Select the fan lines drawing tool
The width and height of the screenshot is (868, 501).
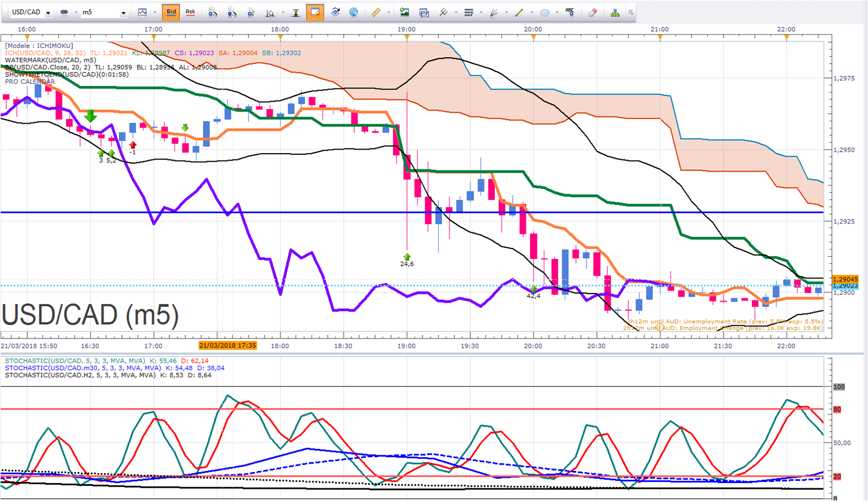click(494, 12)
